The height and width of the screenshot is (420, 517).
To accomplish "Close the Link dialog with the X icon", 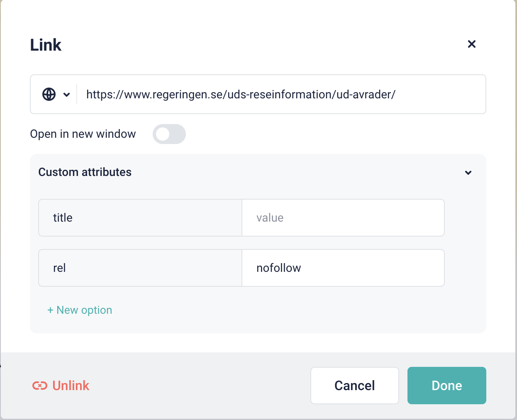I will coord(471,44).
